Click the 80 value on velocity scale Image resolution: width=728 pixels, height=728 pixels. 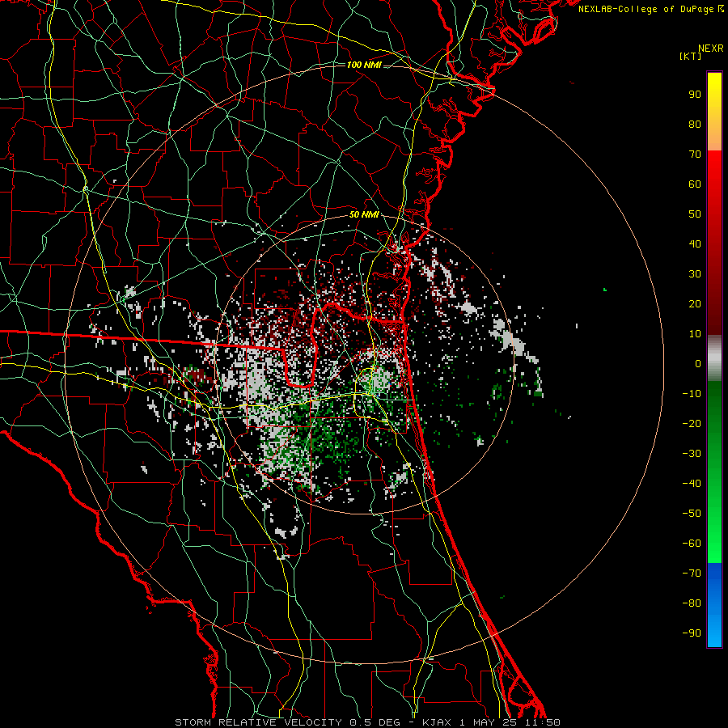tap(695, 124)
